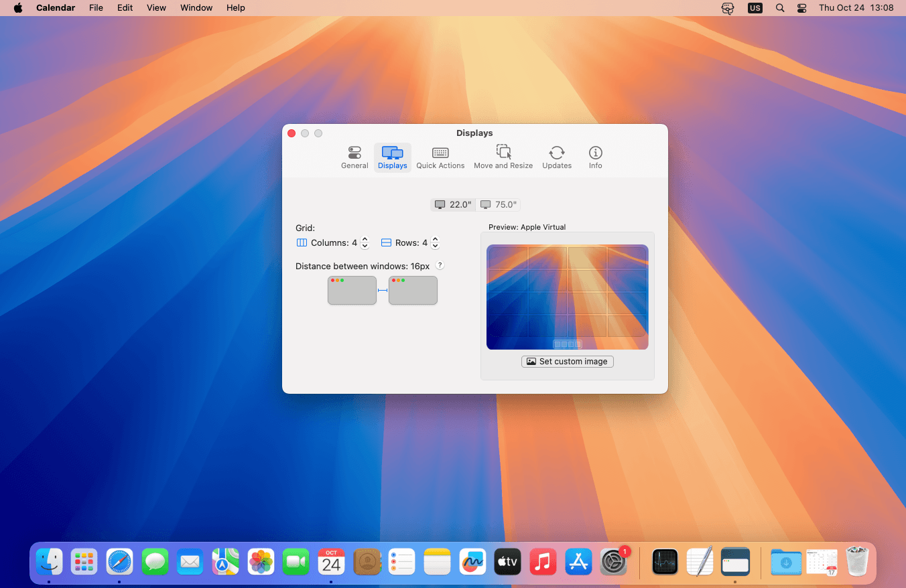906x588 pixels.
Task: Open Freeform from the dock
Action: click(472, 562)
